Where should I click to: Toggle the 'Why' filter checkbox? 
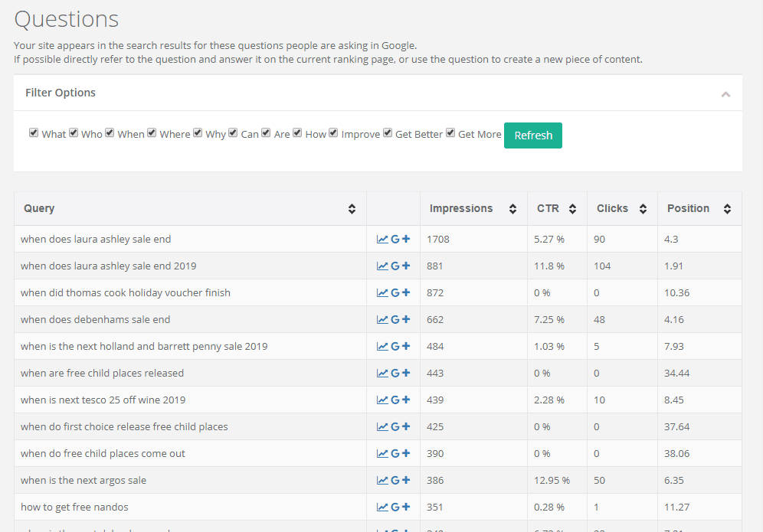pos(198,132)
